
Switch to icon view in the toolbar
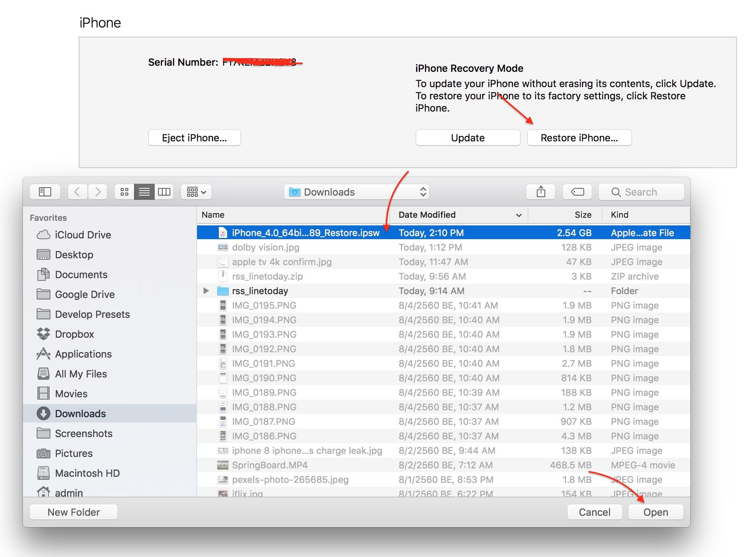point(124,191)
